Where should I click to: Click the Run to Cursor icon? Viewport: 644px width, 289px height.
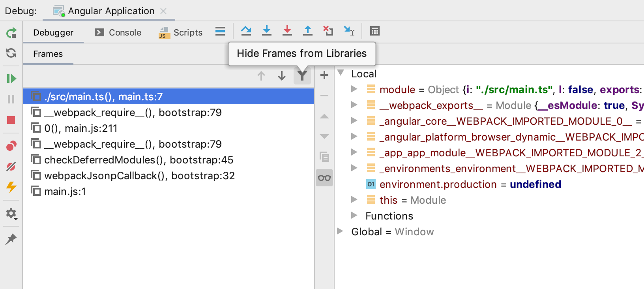(x=349, y=31)
